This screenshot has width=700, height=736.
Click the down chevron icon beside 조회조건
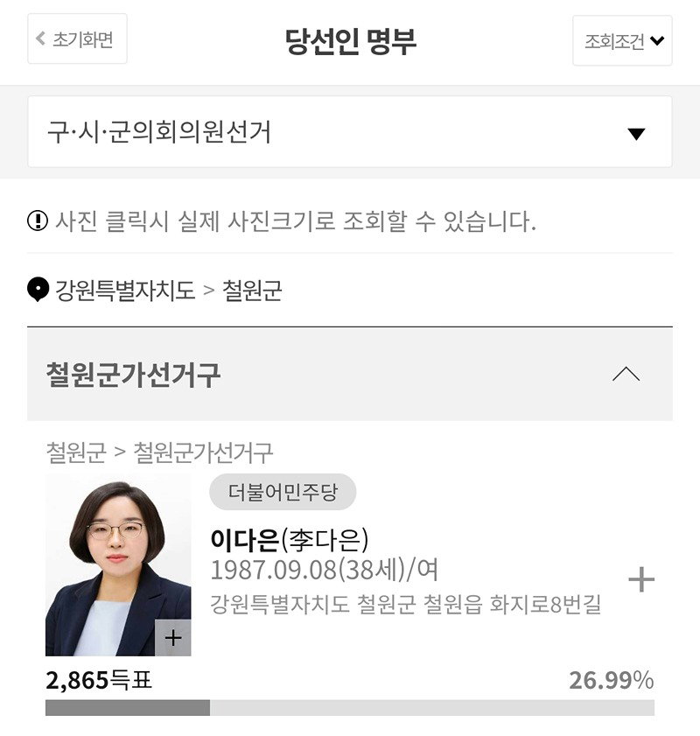click(657, 41)
